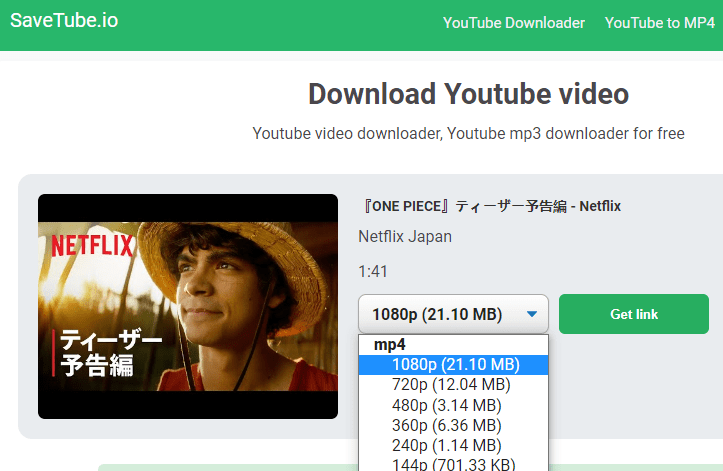Click the mp4 group header in the list
Viewport: 723px width, 471px height.
(389, 344)
